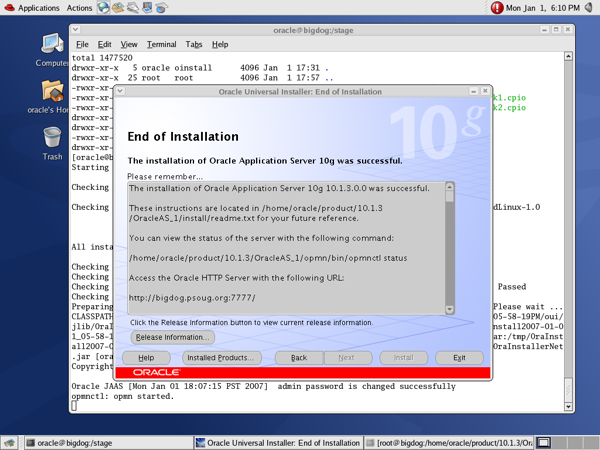600x450 pixels.
Task: Open the Applications menu with red hat icon
Action: click(x=31, y=8)
